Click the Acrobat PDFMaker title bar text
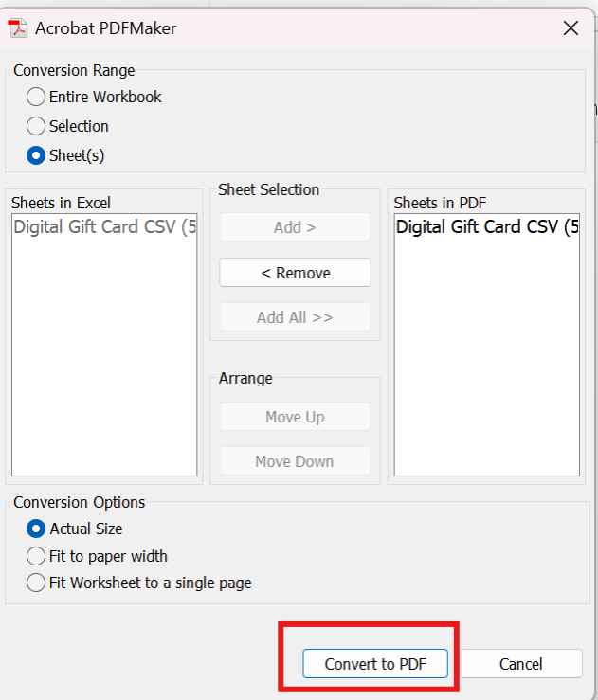 [105, 27]
